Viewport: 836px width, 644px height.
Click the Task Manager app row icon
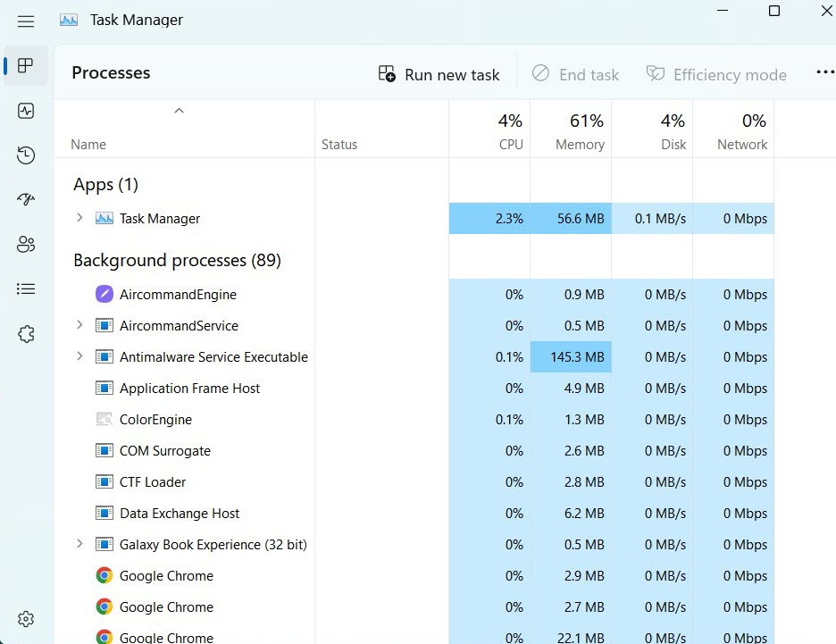coord(104,219)
